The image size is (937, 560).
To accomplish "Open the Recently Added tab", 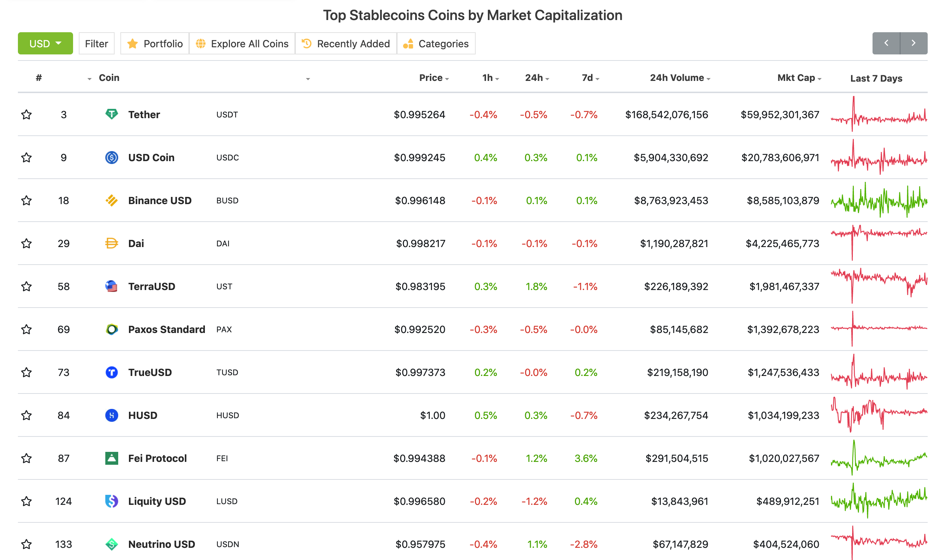I will point(346,43).
